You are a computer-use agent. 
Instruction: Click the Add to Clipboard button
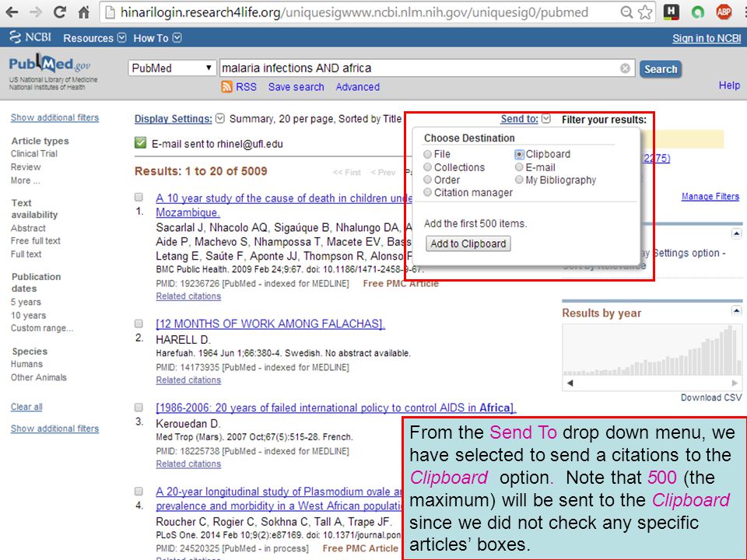click(x=468, y=243)
